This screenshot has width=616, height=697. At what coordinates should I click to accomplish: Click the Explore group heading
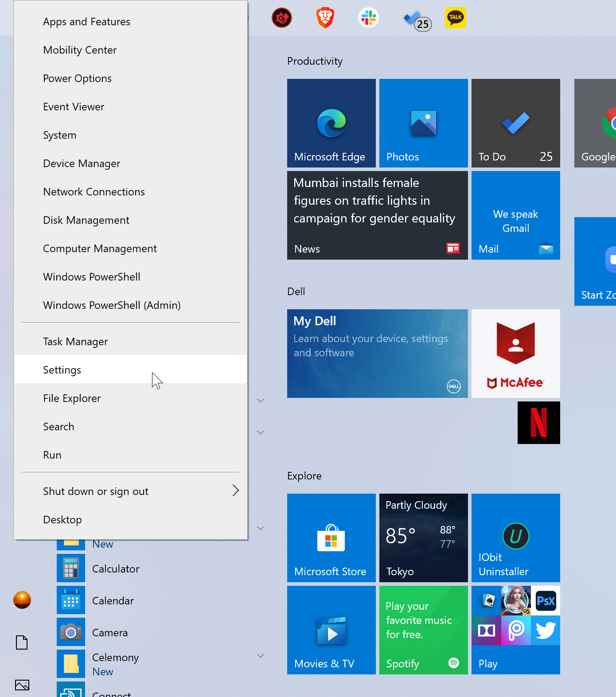click(304, 476)
